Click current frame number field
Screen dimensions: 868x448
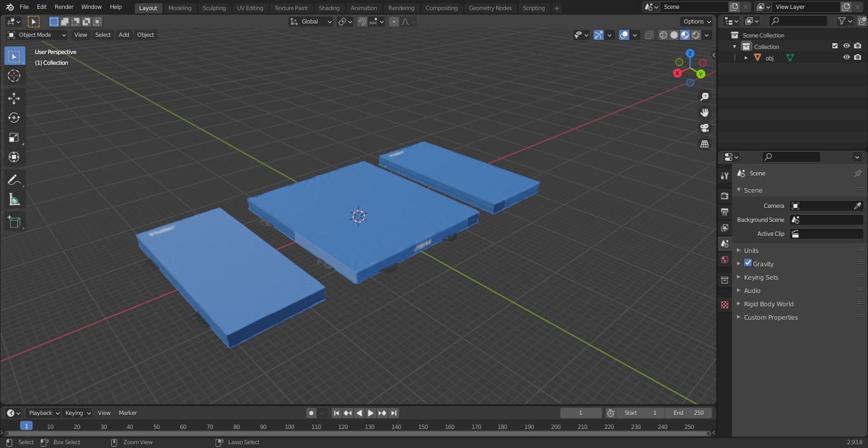click(x=580, y=413)
